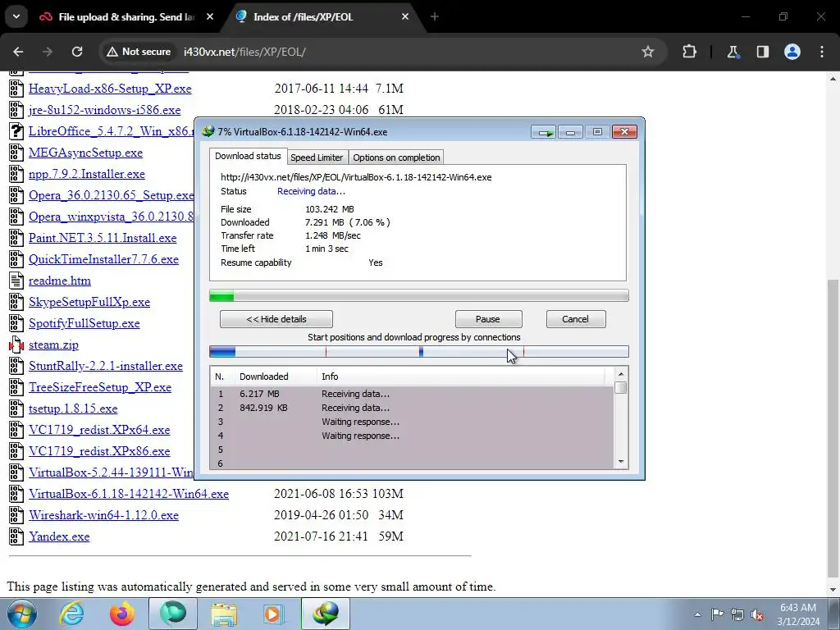Screen dimensions: 840x630
Task: Open Chrome three-dot menu
Action: tap(822, 52)
